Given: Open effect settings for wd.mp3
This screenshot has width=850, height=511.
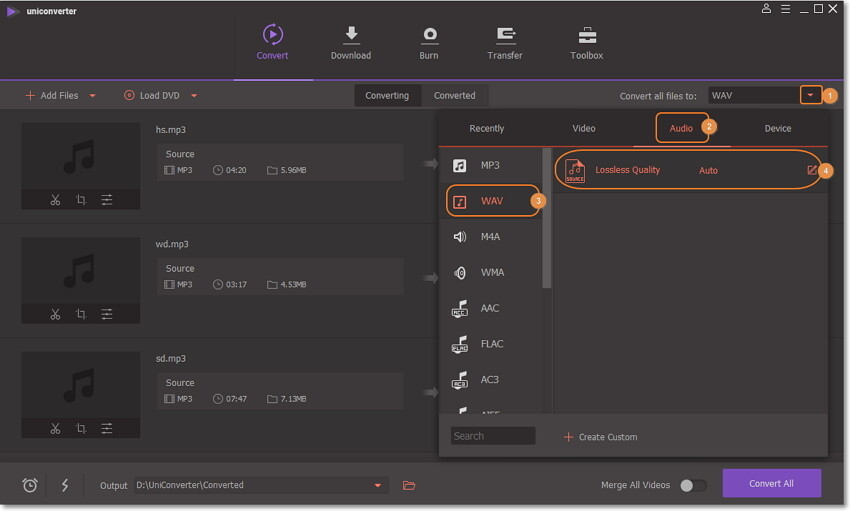Looking at the screenshot, I should tap(107, 314).
